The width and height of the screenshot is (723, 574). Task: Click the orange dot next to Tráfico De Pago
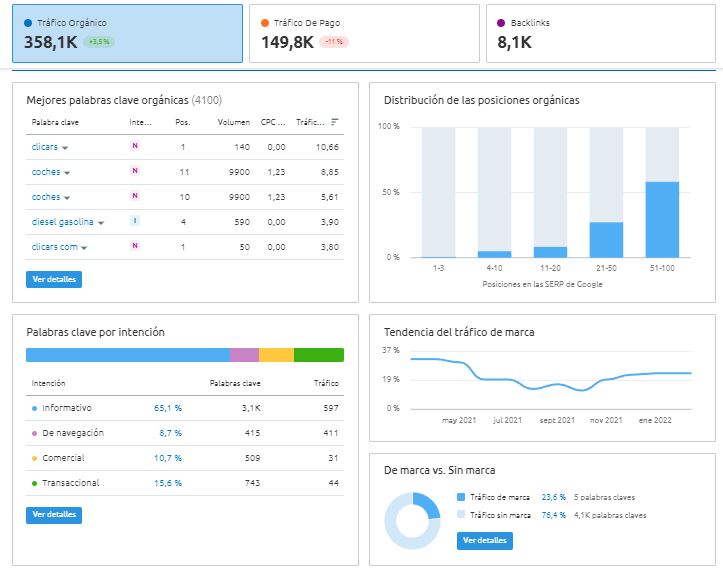click(265, 23)
